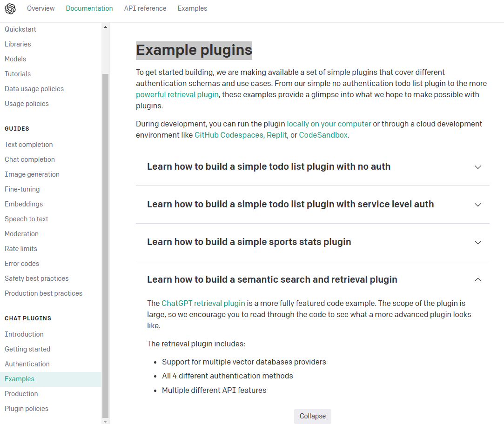
Task: Open Quickstart in the sidebar
Action: pos(20,29)
